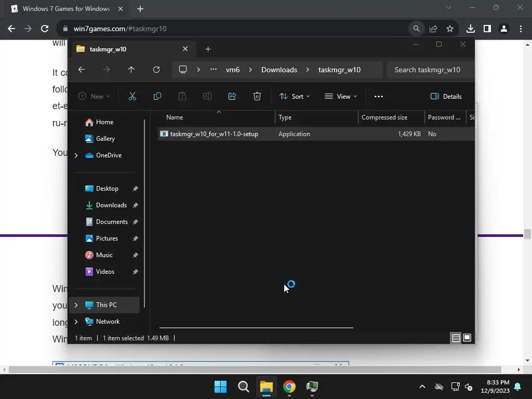Open Home in navigation pane
The image size is (532, 399).
pos(104,122)
